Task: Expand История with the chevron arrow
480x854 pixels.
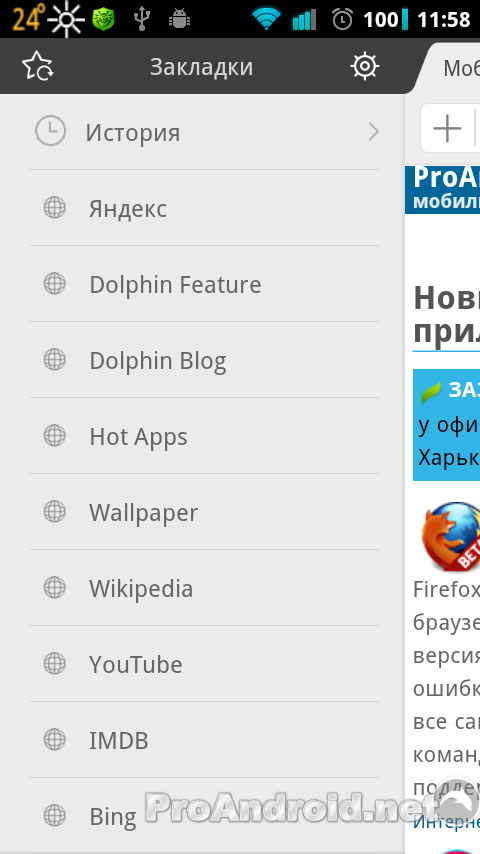Action: click(373, 132)
